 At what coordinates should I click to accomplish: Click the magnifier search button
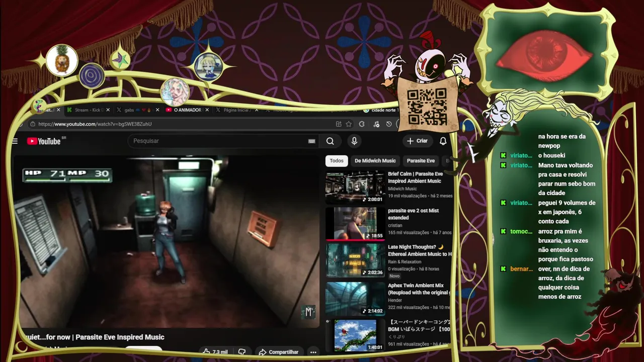coord(330,141)
